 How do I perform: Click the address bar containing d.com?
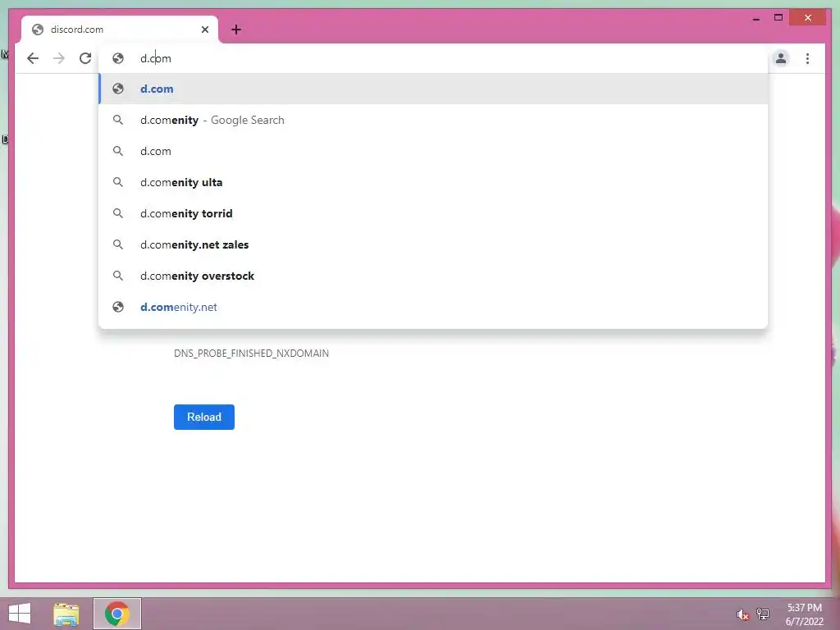coord(433,58)
